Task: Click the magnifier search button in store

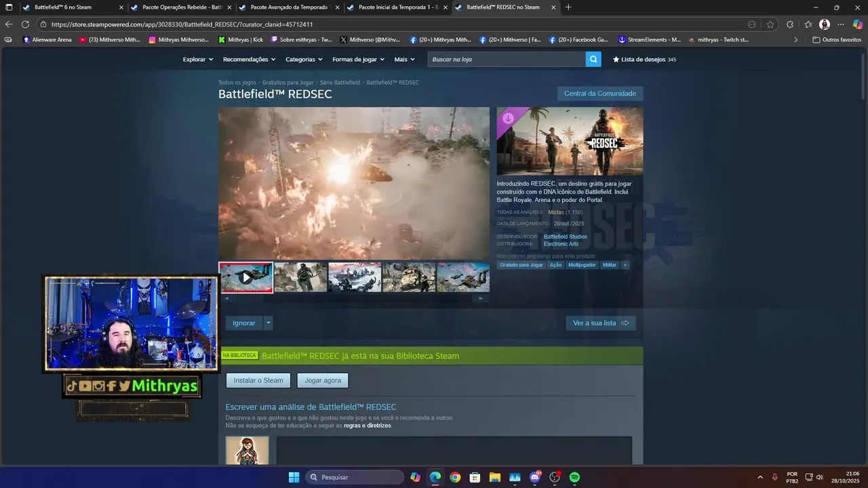Action: click(594, 59)
